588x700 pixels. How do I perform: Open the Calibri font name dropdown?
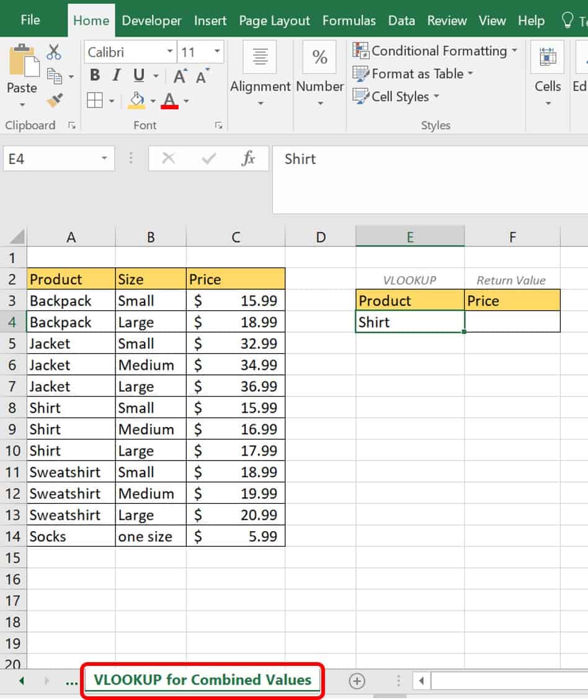170,52
